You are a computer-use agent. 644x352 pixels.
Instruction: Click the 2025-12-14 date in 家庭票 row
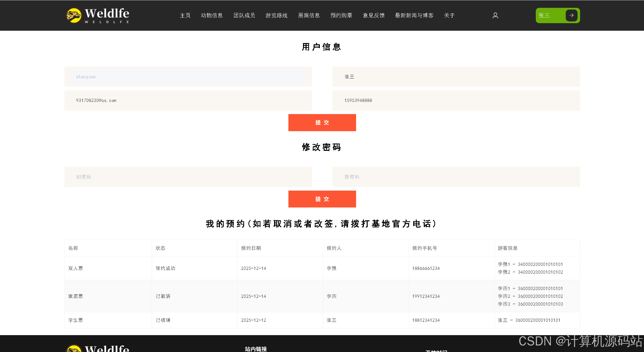pyautogui.click(x=253, y=296)
